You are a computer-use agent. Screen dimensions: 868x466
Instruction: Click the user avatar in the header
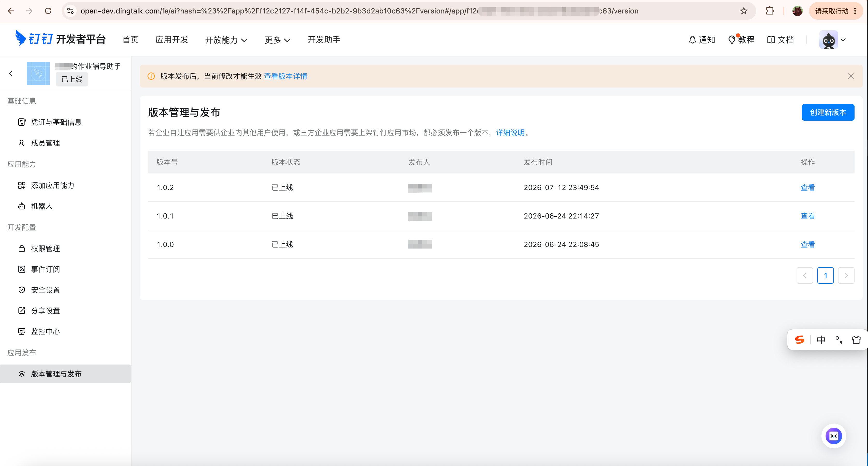coord(829,40)
